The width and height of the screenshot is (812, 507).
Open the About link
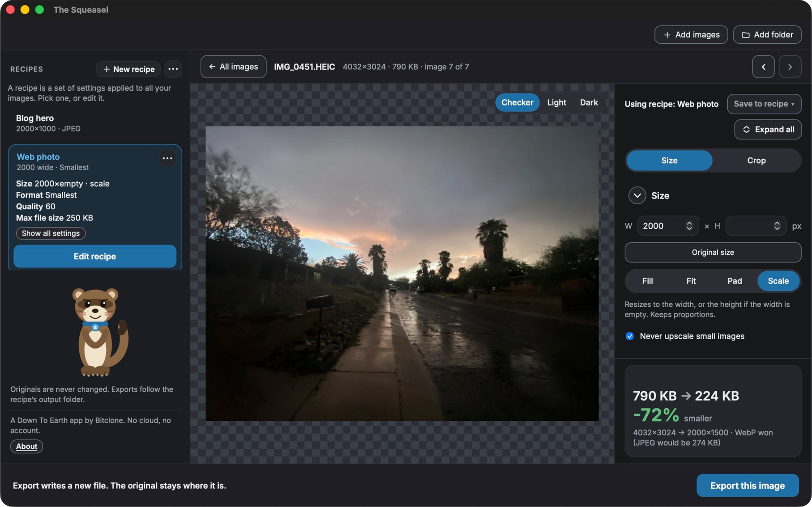[x=27, y=446]
